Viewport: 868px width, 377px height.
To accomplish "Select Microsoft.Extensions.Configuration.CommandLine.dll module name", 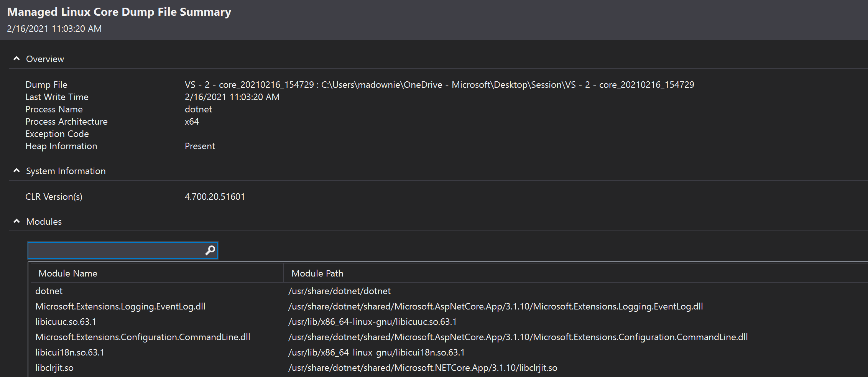I will pyautogui.click(x=143, y=337).
